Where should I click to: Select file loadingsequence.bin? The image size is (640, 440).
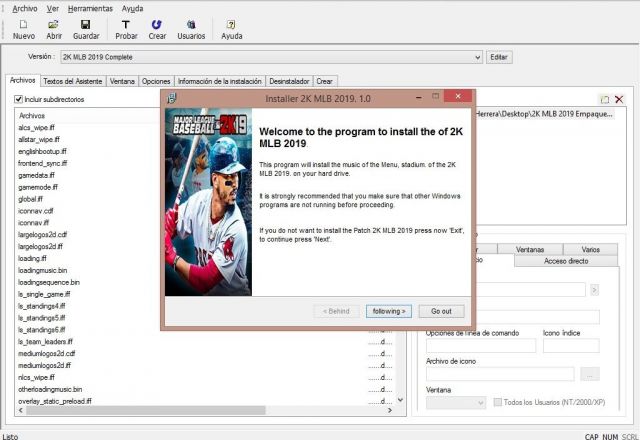click(49, 282)
